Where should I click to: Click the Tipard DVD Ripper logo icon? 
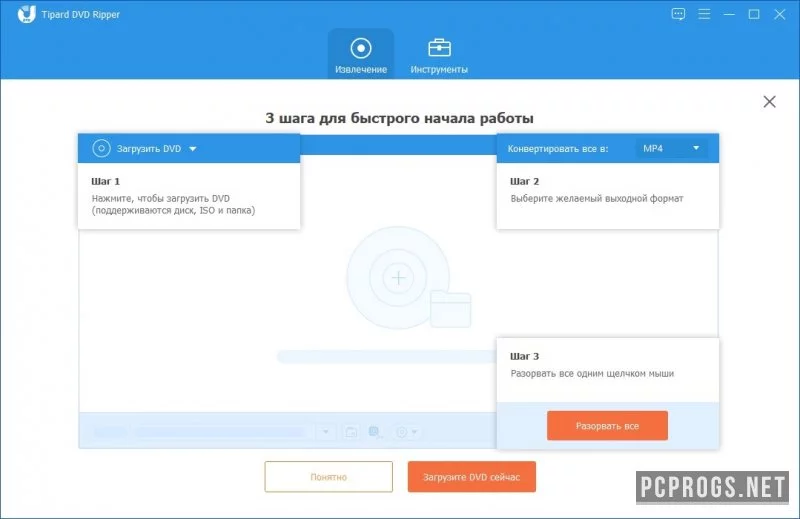[27, 14]
